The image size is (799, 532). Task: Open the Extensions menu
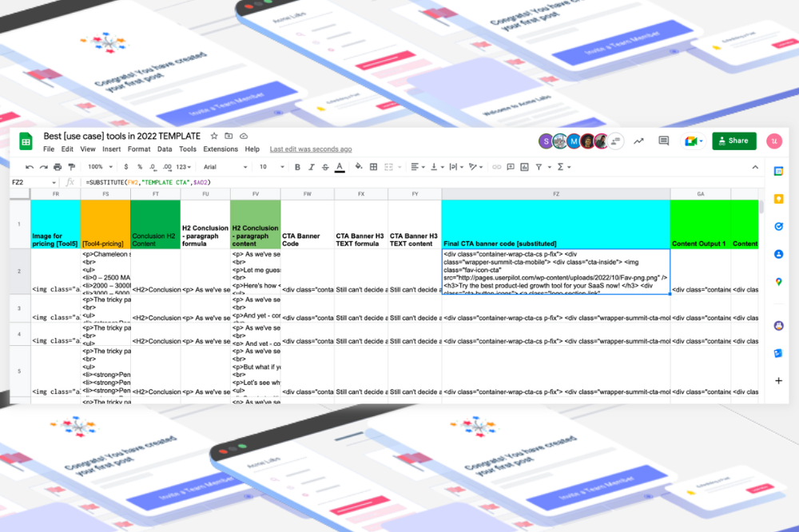point(220,149)
